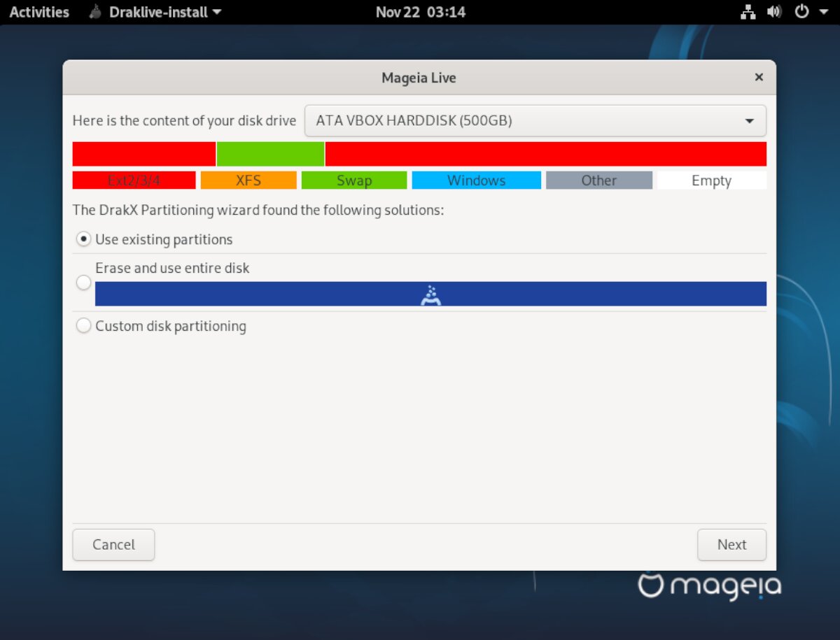Select Erase and use entire disk
The width and height of the screenshot is (840, 640).
(83, 282)
